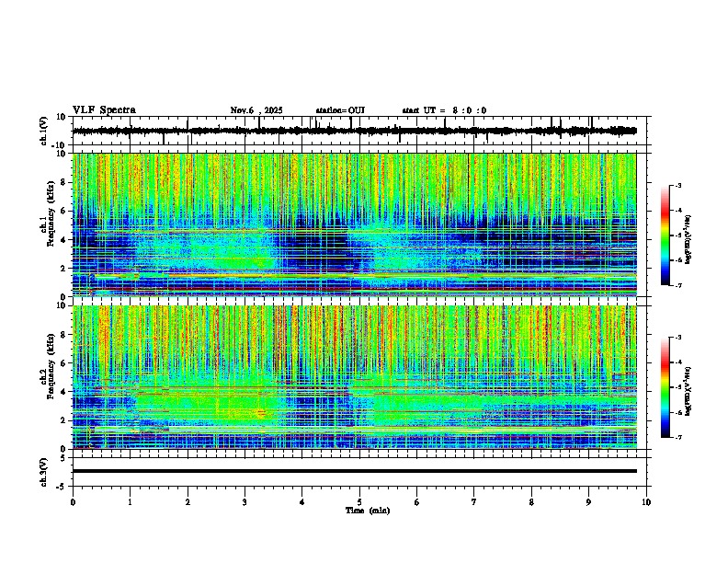The image size is (728, 563).
Task: Click the "-10" tick on ch.1 voltage axis
Action: pyautogui.click(x=61, y=145)
